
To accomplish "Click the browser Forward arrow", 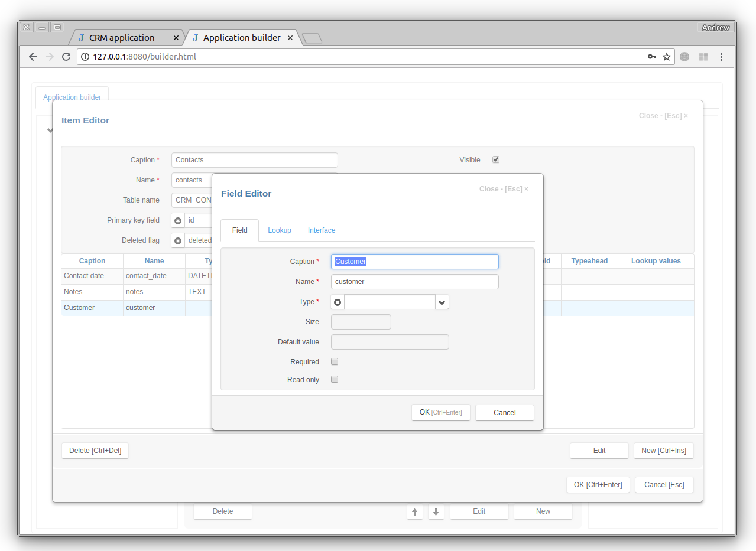I will tap(50, 57).
